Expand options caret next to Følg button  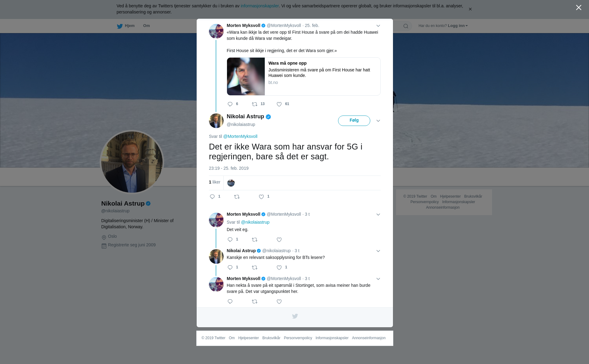378,121
